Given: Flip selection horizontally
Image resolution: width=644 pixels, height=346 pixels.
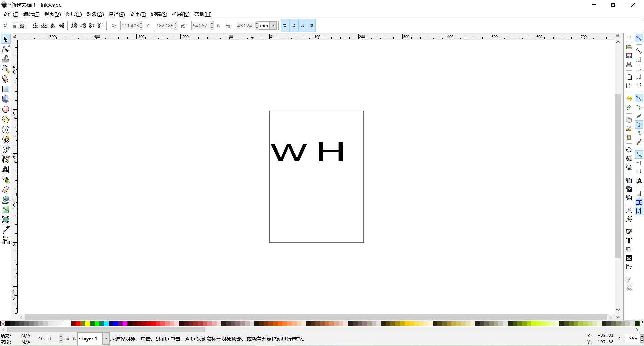Looking at the screenshot, I should pyautogui.click(x=53, y=26).
